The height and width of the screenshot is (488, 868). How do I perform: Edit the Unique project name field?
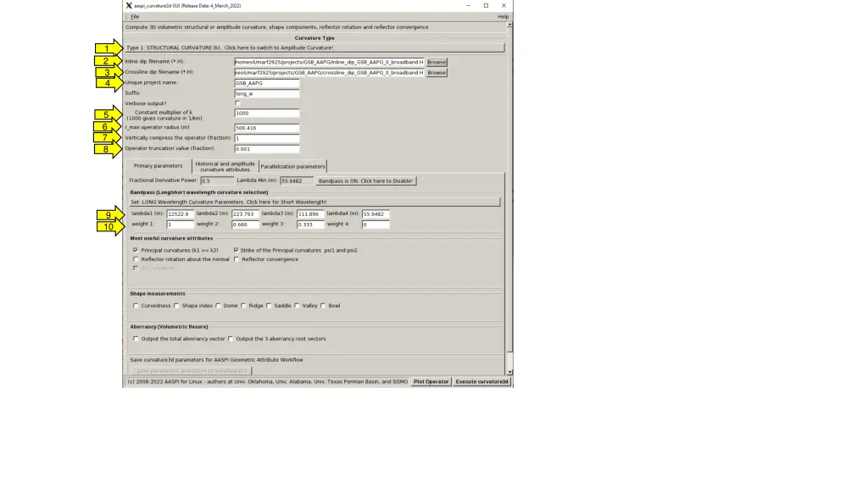pos(266,83)
